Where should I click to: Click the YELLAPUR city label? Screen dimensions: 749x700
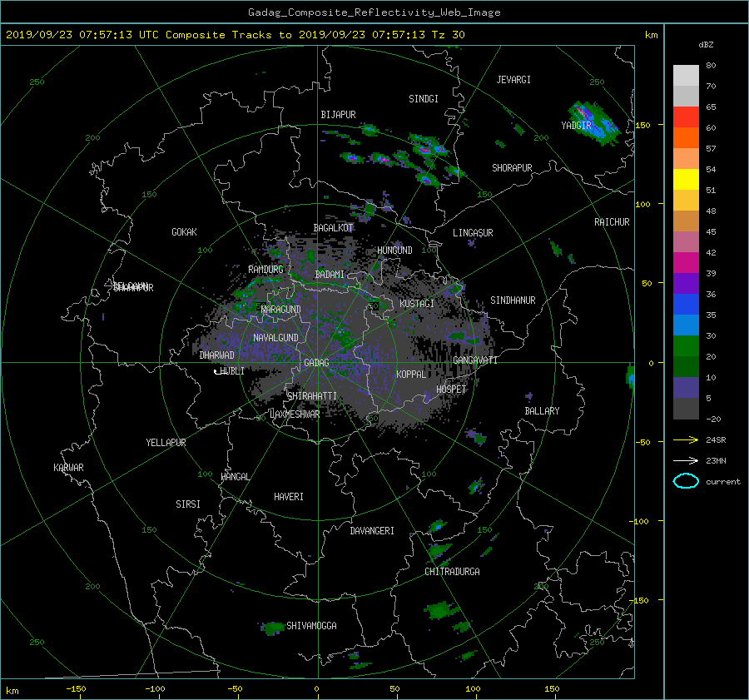(166, 443)
